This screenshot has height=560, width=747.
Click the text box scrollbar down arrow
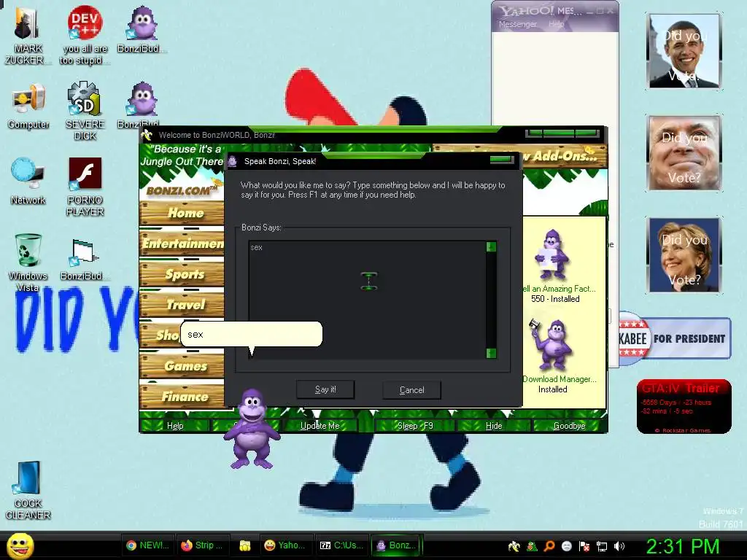[491, 353]
